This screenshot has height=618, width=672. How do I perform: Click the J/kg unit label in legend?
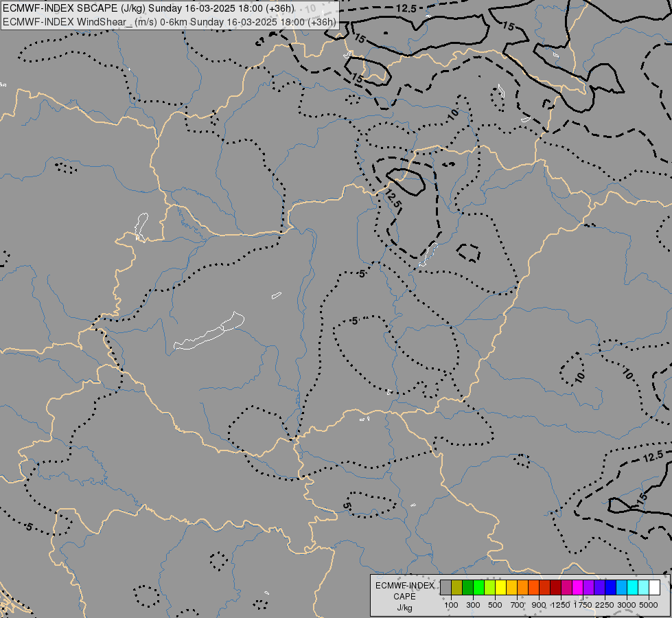[x=404, y=608]
